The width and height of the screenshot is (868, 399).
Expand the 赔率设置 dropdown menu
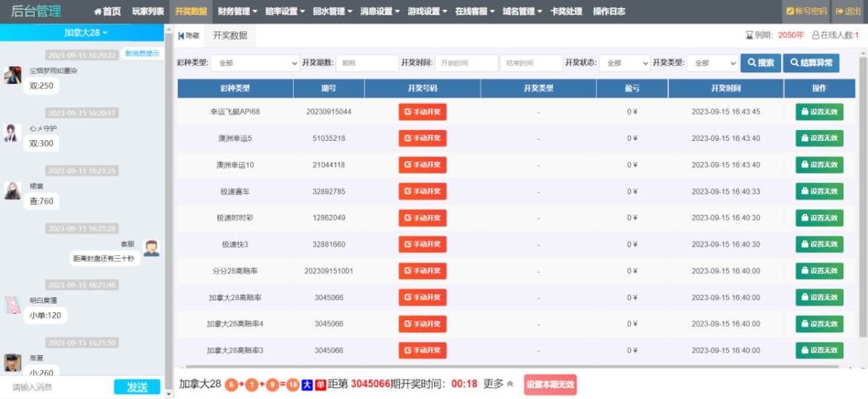[x=284, y=12]
